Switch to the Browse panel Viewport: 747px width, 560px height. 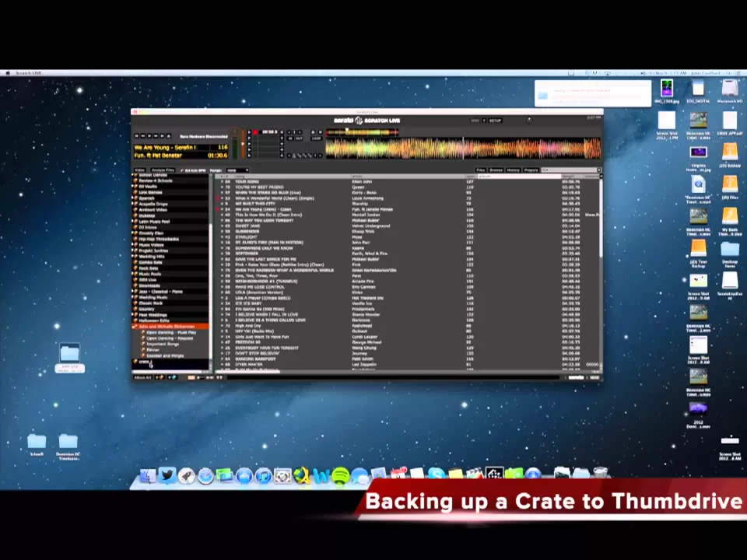[x=496, y=170]
